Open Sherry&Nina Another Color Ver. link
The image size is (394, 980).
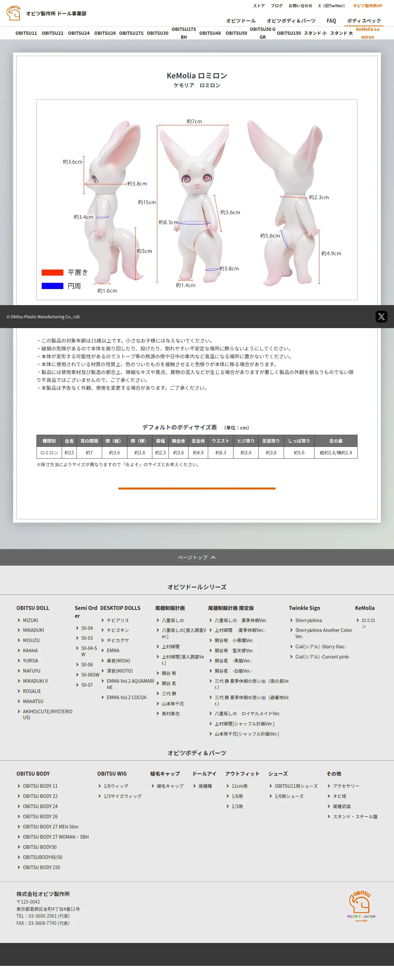click(x=324, y=634)
